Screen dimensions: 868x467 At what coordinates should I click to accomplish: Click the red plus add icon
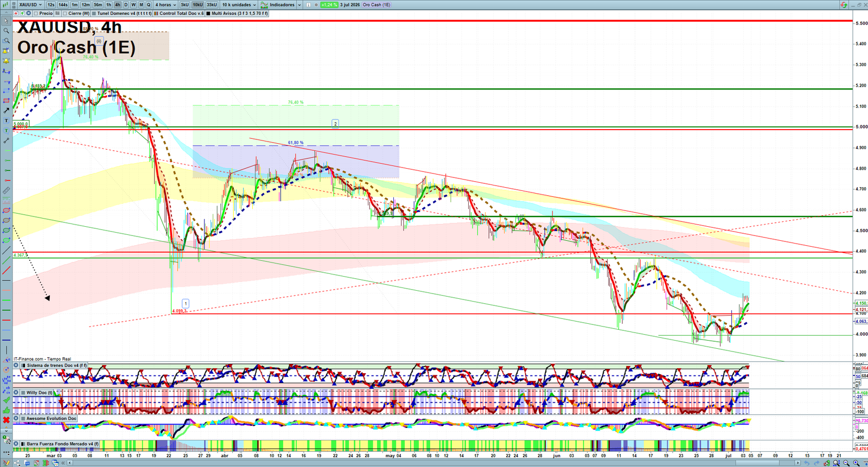coord(16,13)
